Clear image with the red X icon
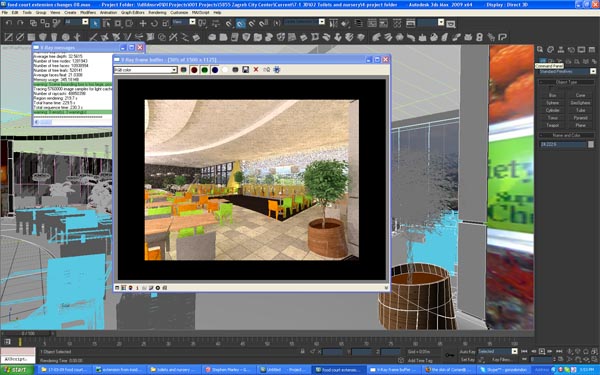This screenshot has height=375, width=600. (256, 70)
